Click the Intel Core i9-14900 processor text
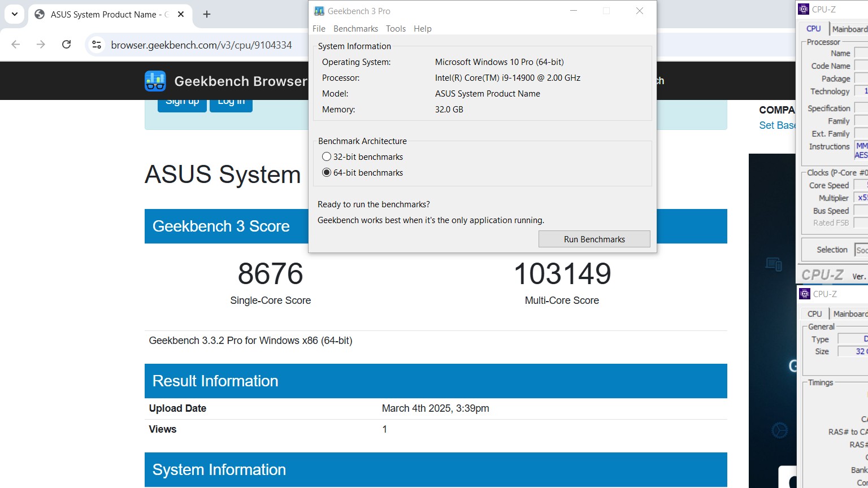Viewport: 868px width, 488px height. 507,78
